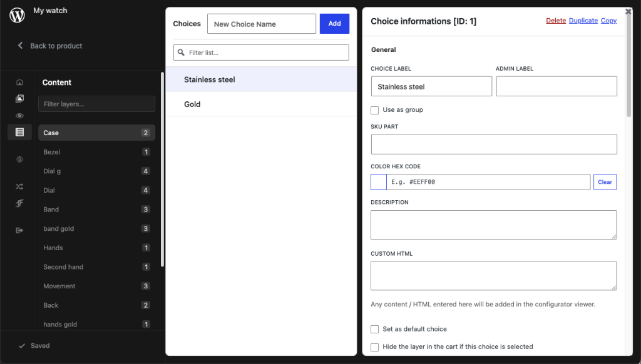Select the Case layer
The width and height of the screenshot is (641, 364).
[96, 133]
